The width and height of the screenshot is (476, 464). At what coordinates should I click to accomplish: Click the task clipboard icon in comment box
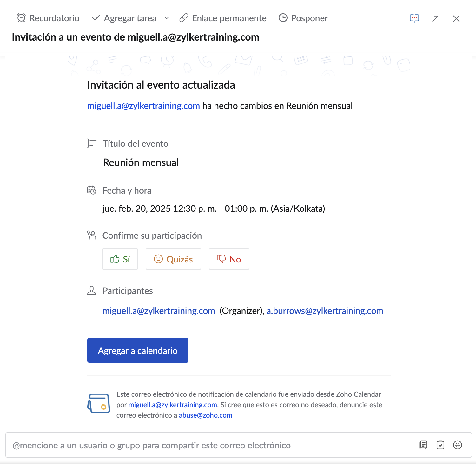click(440, 445)
